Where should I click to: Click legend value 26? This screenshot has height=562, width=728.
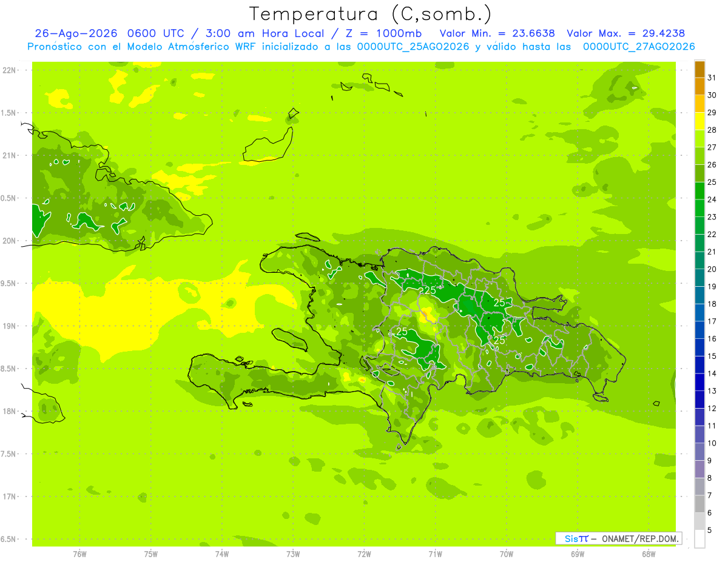[x=712, y=165]
